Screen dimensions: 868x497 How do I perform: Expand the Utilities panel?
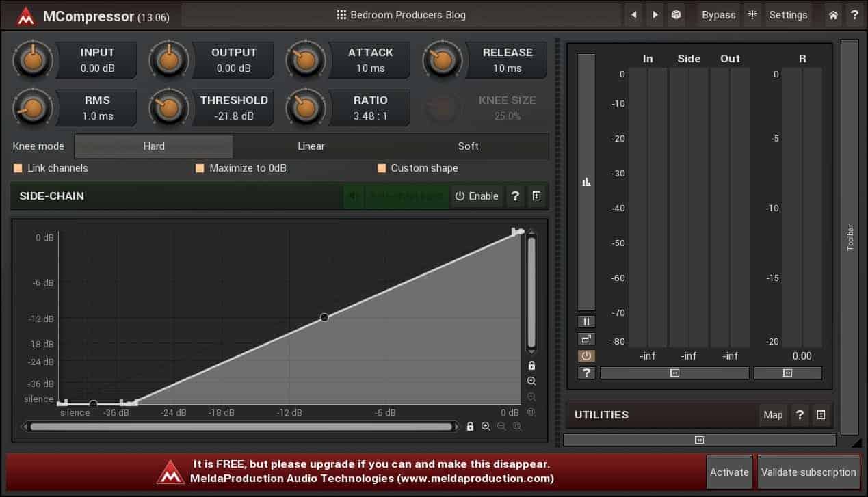(821, 415)
